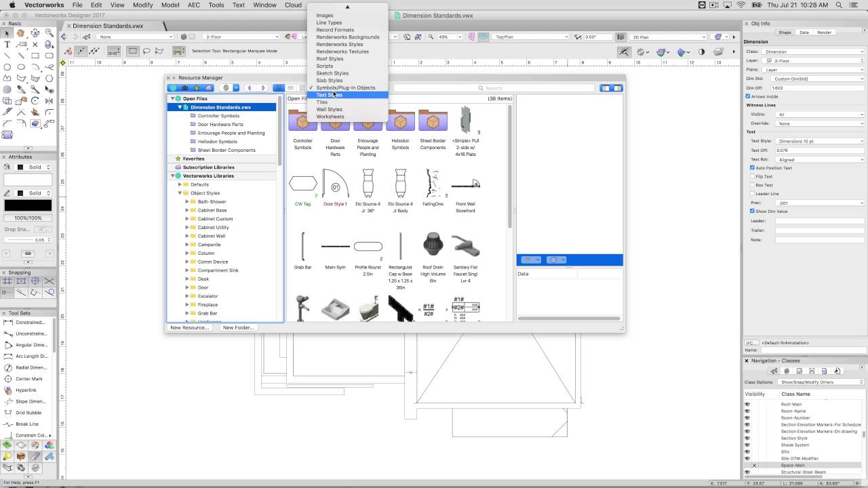The height and width of the screenshot is (488, 868).
Task: Enable Leader Line checkbox
Action: [x=752, y=194]
